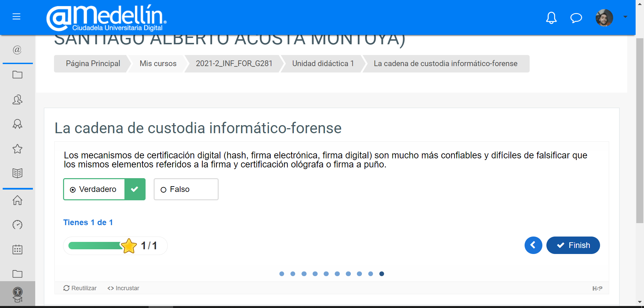Viewport: 644px width, 308px height.
Task: Open the messages speech bubble
Action: (576, 17)
